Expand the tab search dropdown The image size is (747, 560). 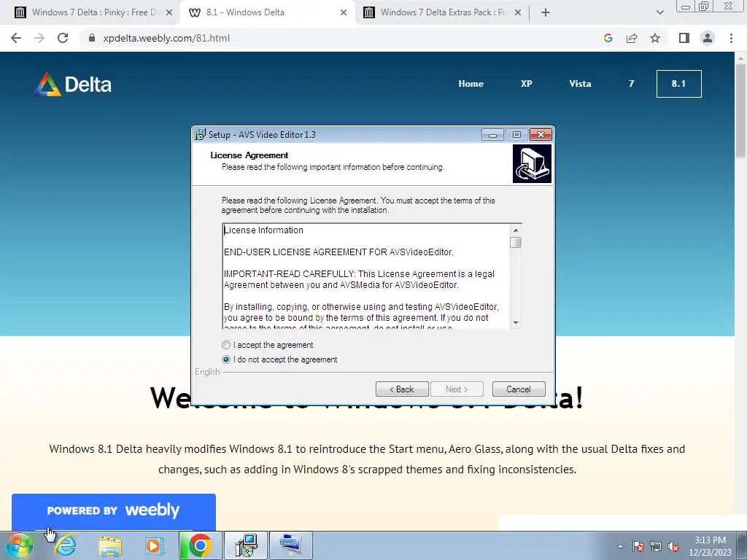(x=659, y=13)
